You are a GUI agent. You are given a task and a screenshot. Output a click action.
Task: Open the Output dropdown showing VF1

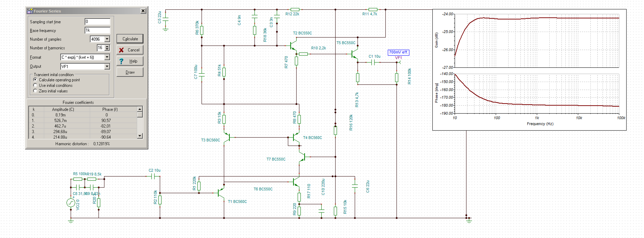[x=107, y=66]
